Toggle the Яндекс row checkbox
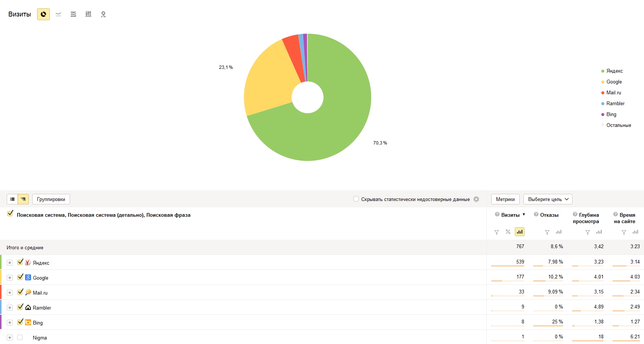The height and width of the screenshot is (344, 644). (x=20, y=262)
